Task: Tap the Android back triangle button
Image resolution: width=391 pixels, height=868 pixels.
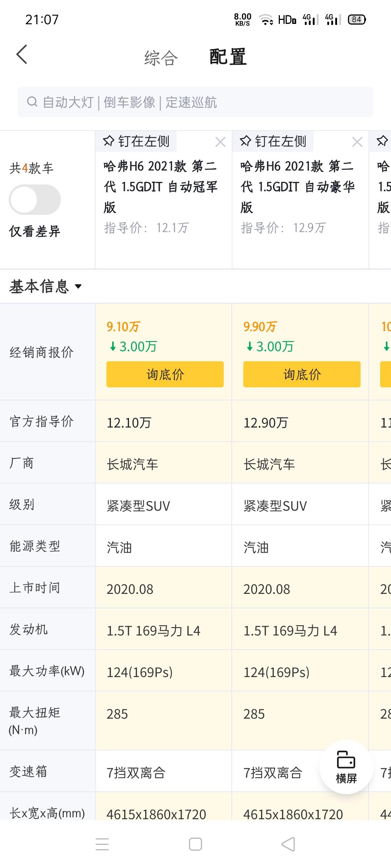Action: coord(289,844)
